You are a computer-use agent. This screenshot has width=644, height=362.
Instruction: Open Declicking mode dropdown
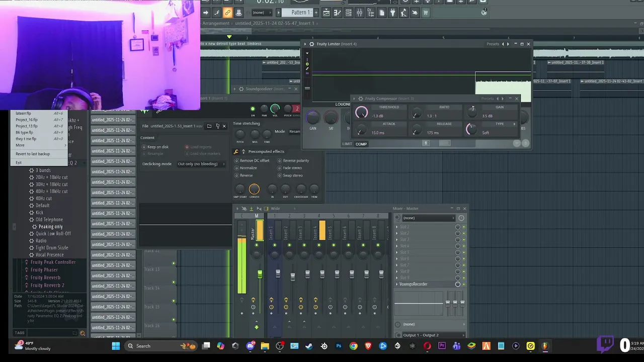(201, 164)
